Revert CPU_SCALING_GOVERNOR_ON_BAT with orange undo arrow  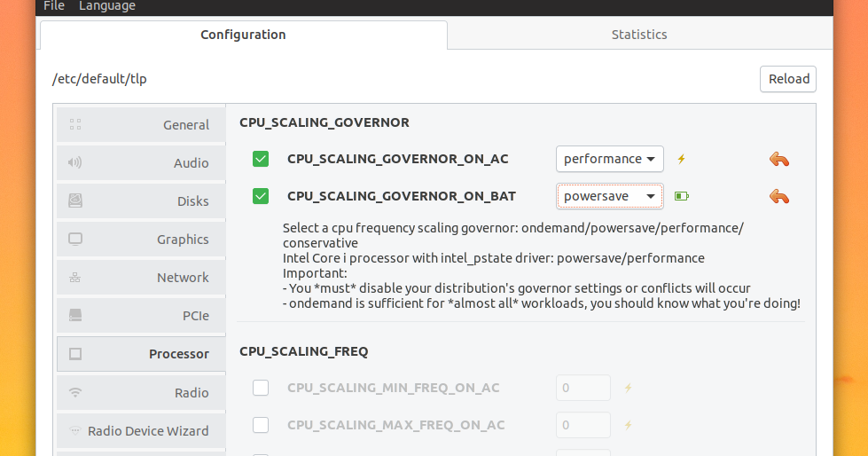click(778, 196)
